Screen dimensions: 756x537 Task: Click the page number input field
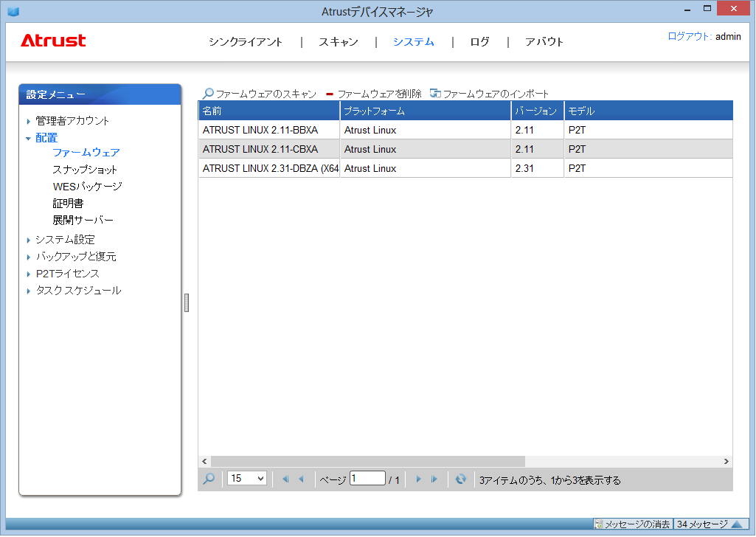[x=367, y=479]
